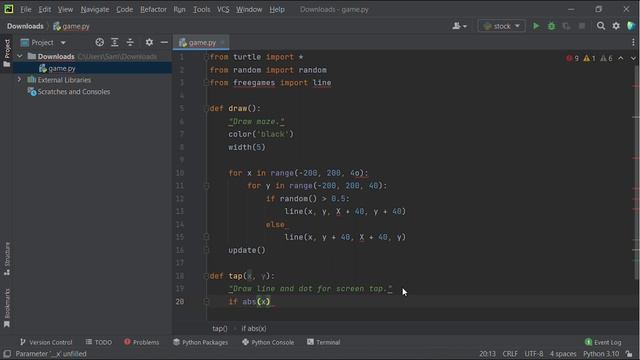Click the Expand All icon in Project panel
The image size is (640, 360).
(x=115, y=42)
